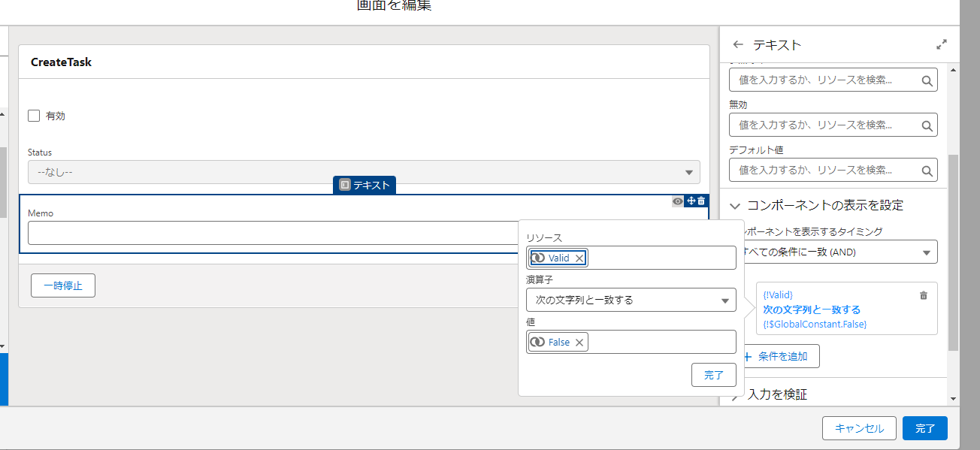
Task: Toggle the eye visibility icon on the Memo component
Action: click(677, 201)
